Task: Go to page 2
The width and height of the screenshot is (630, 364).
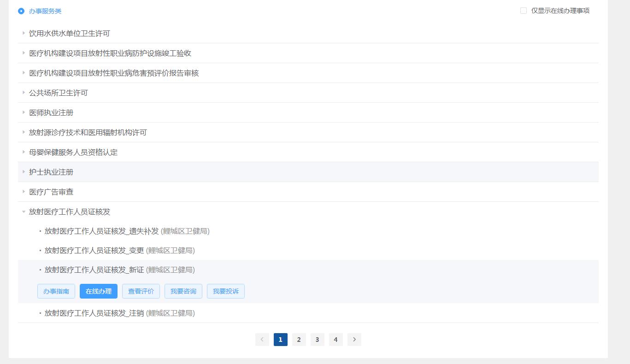Action: coord(299,340)
